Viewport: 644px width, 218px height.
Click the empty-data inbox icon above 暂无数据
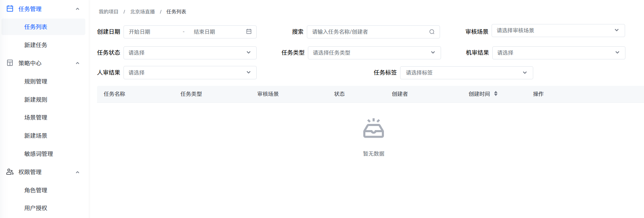[374, 128]
